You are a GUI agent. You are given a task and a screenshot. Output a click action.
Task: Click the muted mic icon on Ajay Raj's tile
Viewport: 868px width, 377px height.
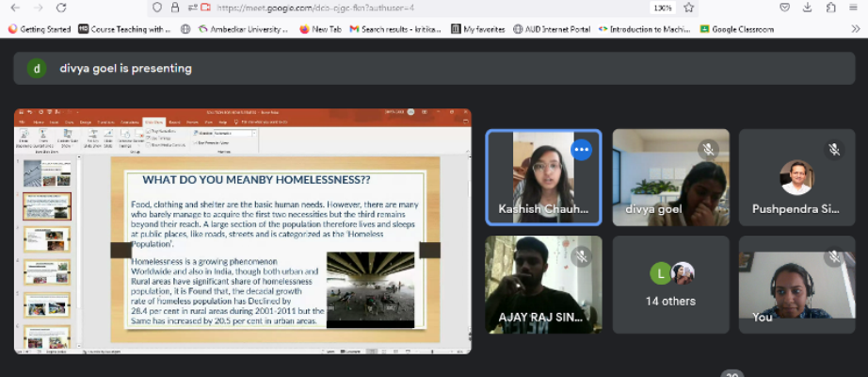pos(581,255)
